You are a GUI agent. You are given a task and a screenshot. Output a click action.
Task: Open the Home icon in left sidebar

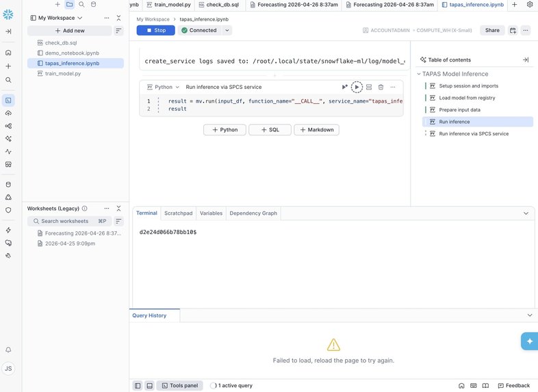tap(8, 53)
